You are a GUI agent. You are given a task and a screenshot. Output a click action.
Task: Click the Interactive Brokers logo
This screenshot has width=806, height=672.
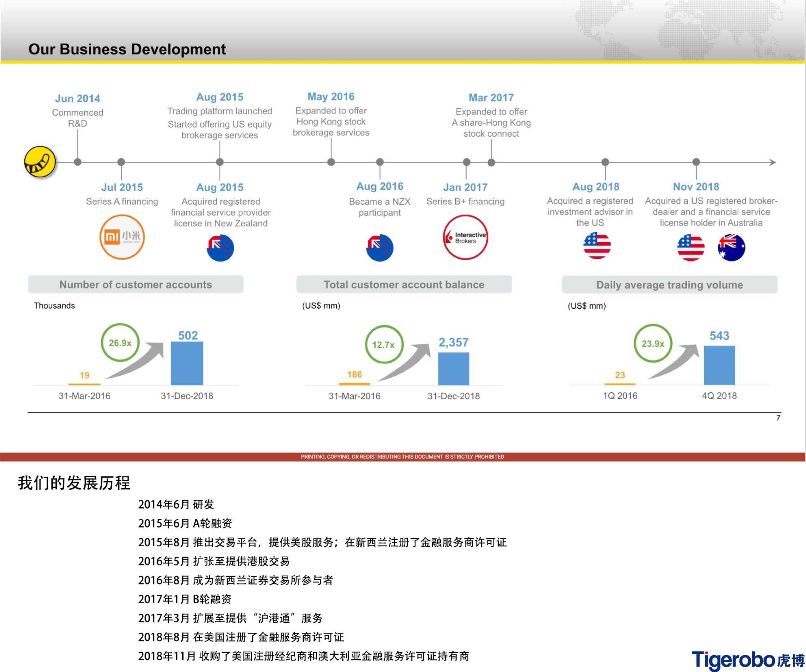coord(466,237)
